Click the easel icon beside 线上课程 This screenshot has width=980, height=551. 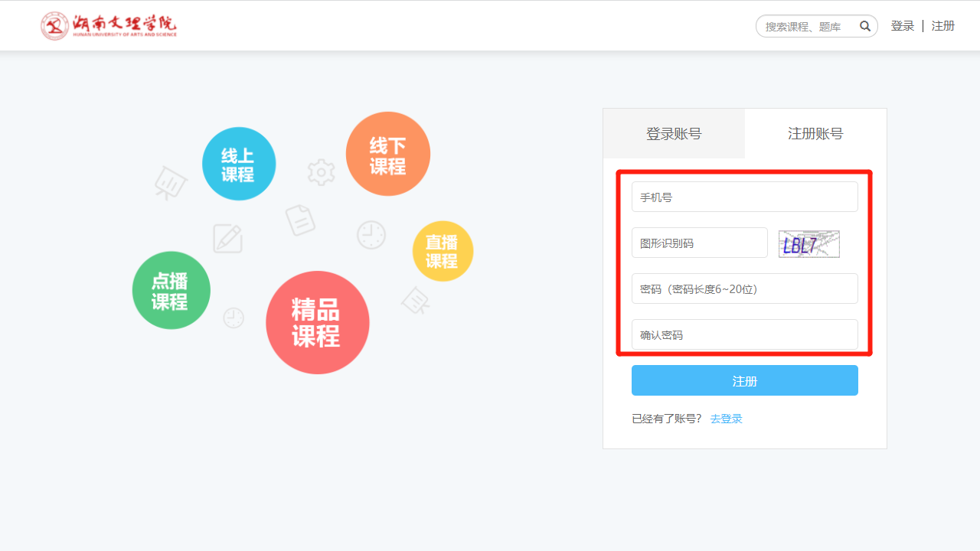(x=170, y=184)
